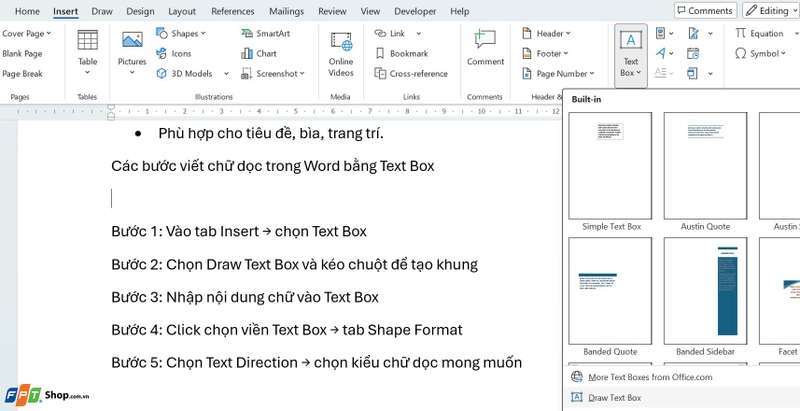Expand the Page Number dropdown arrow
The image size is (800, 411).
click(x=592, y=74)
